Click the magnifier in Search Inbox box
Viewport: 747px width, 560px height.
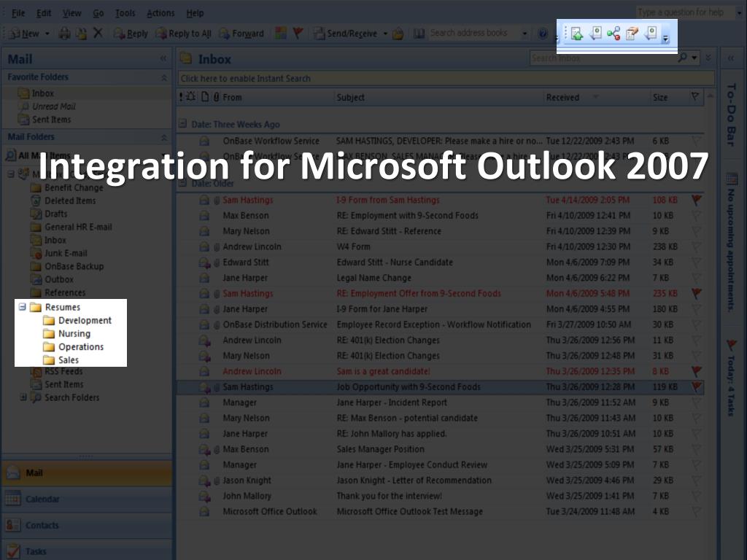[x=682, y=58]
